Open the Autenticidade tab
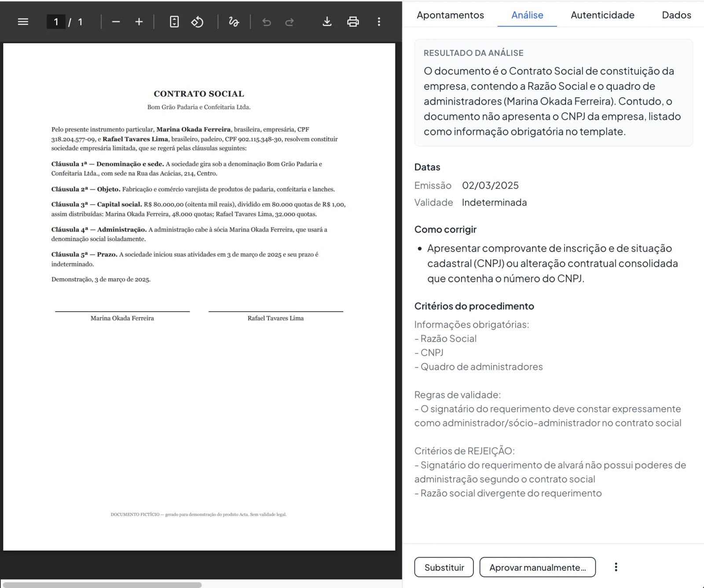 tap(602, 15)
